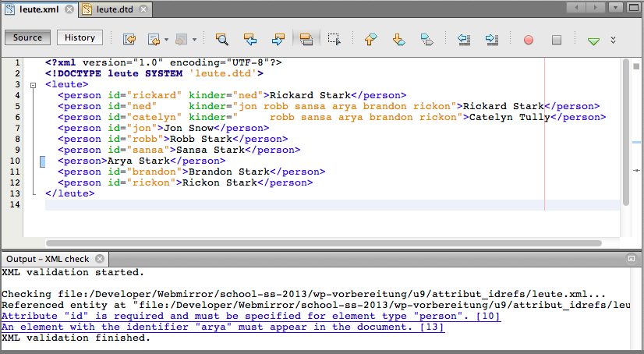Select the Source view button
Image resolution: width=644 pixels, height=354 pixels.
(27, 37)
